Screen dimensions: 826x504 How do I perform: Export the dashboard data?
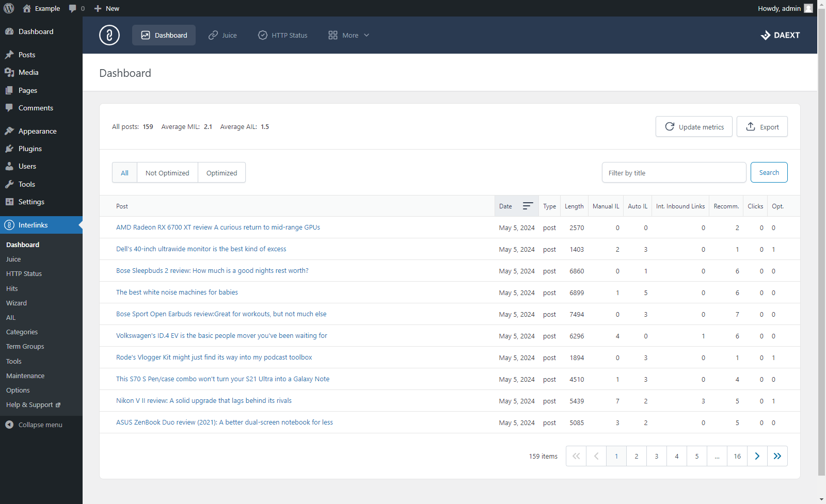click(762, 127)
